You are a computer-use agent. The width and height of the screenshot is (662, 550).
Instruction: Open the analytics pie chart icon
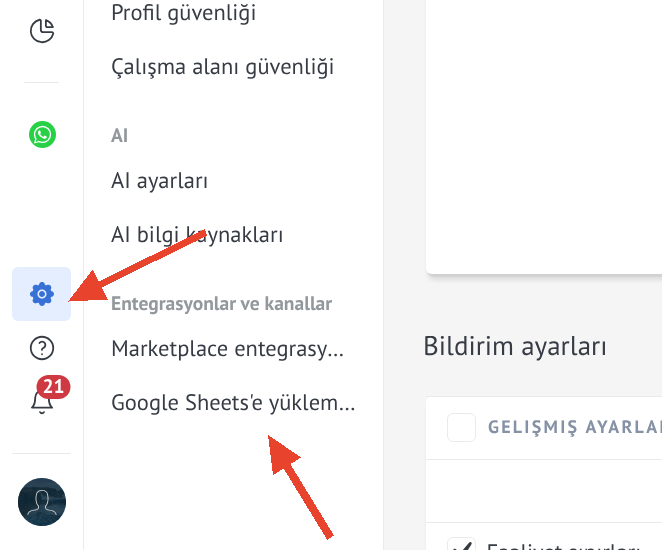click(x=42, y=30)
